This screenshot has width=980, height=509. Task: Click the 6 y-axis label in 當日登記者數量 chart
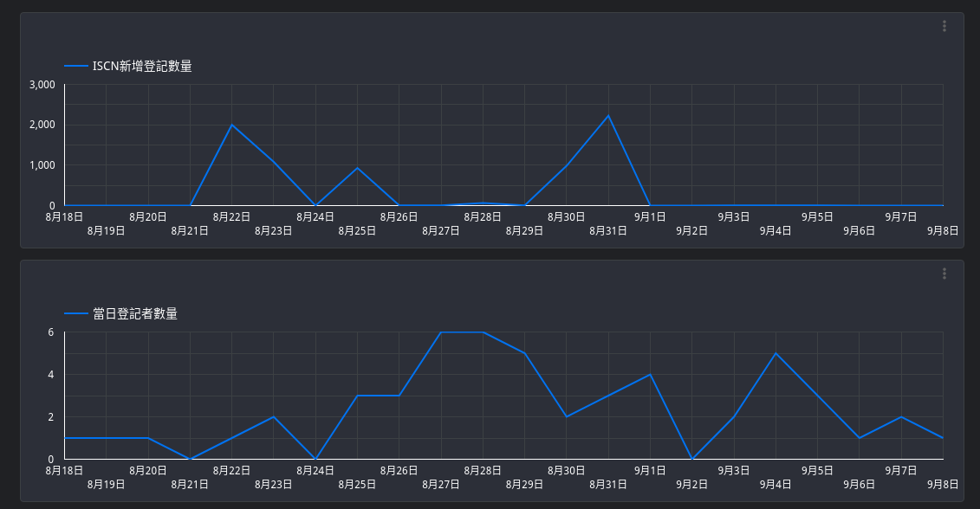[51, 332]
